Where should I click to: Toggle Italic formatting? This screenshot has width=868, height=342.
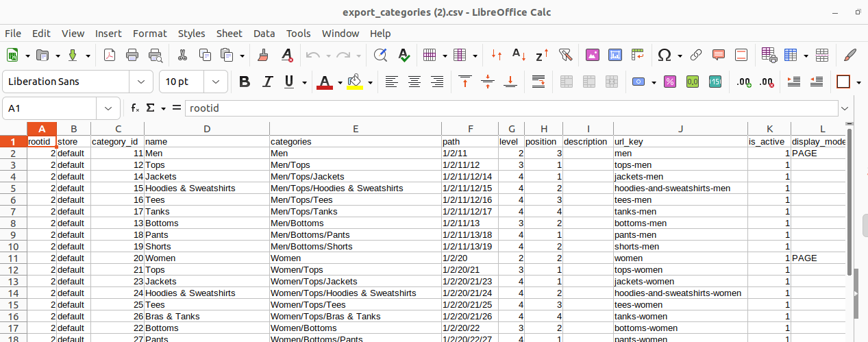267,82
